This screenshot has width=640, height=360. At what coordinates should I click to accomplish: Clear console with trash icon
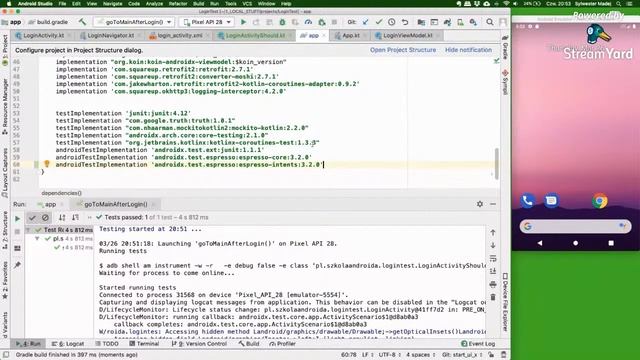(x=493, y=297)
